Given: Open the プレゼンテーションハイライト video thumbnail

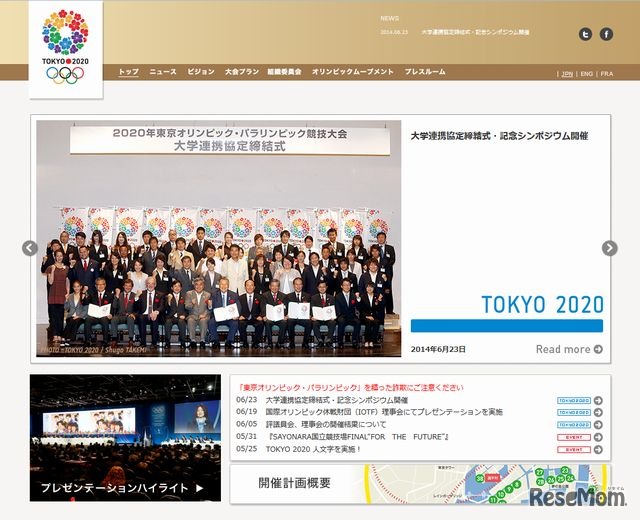Looking at the screenshot, I should (125, 438).
